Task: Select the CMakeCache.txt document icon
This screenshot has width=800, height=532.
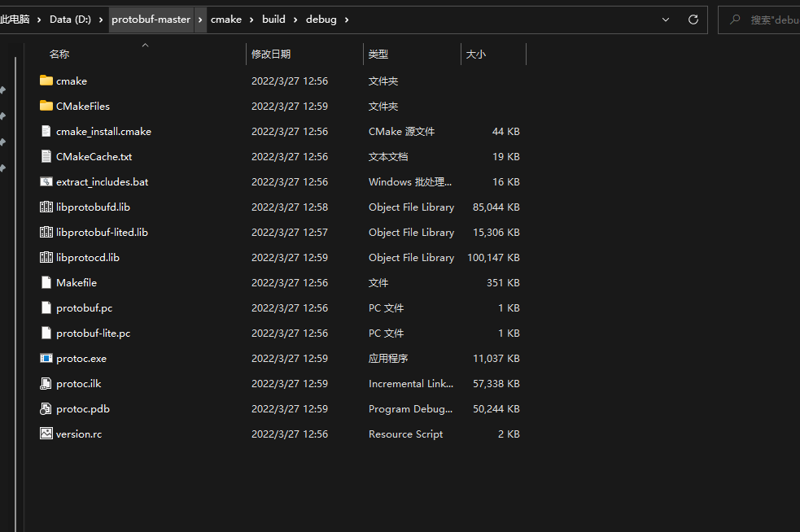Action: click(x=46, y=156)
